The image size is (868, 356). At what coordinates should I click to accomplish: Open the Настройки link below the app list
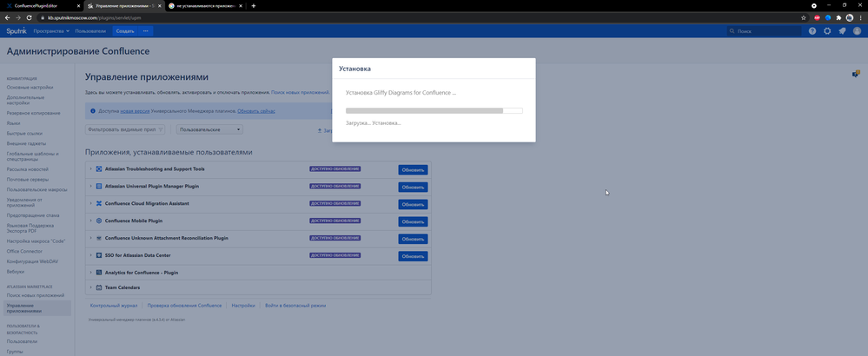[x=243, y=305]
